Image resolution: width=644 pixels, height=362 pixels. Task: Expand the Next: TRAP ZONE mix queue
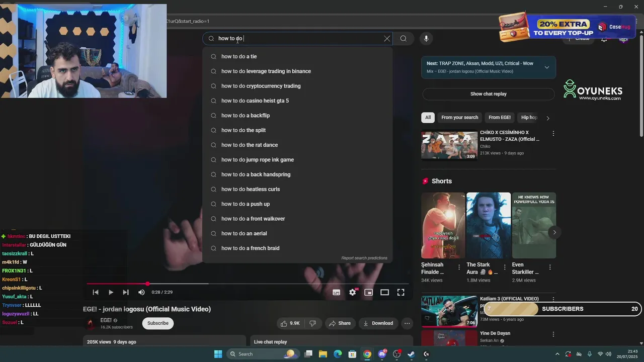point(547,67)
